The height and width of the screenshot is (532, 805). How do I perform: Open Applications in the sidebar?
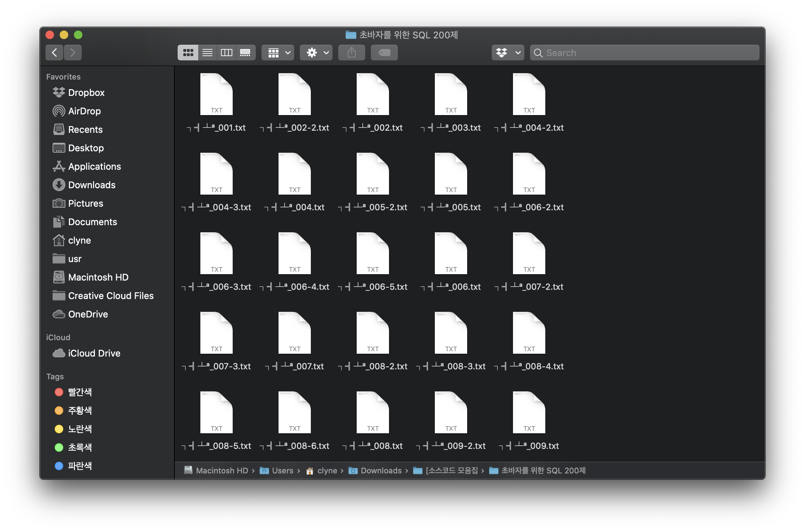tap(94, 167)
